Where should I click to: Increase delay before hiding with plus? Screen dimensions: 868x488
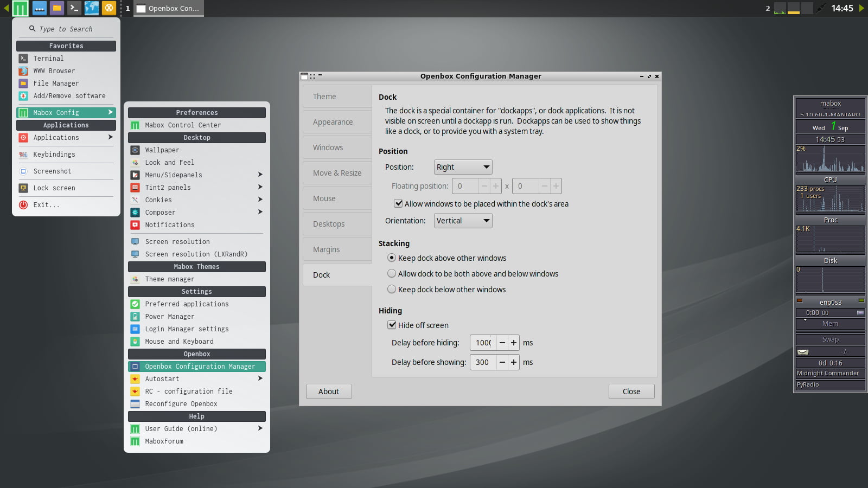coord(514,343)
